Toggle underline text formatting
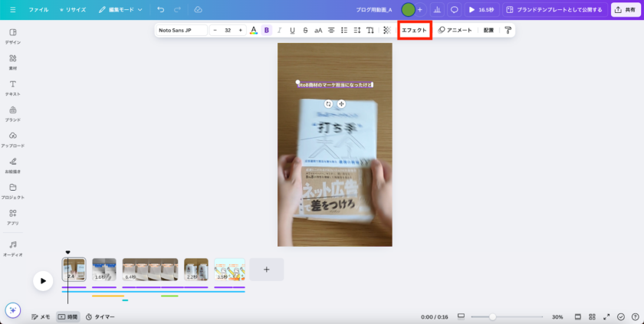Image resolution: width=644 pixels, height=324 pixels. 292,30
